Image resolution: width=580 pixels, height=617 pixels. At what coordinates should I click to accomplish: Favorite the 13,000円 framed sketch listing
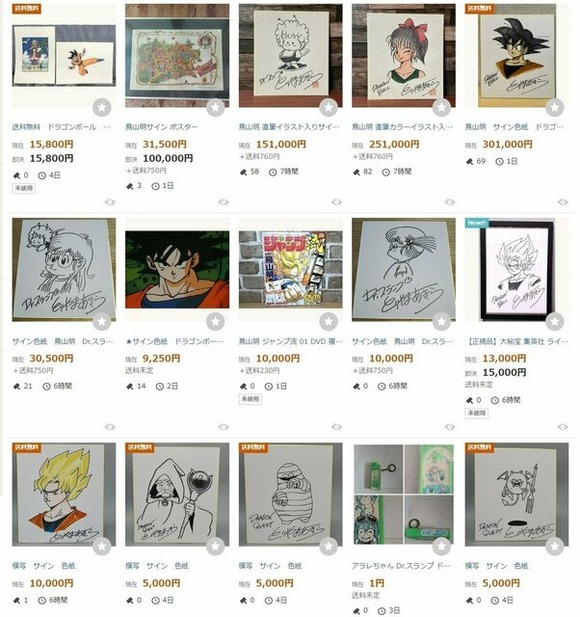point(555,321)
